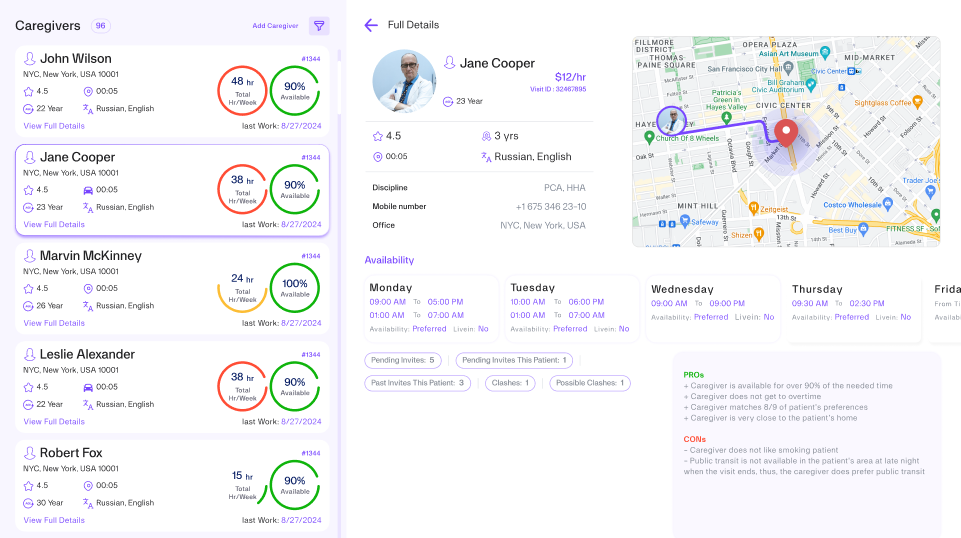Open View Full Details for Robert Fox
Viewport: 961px width, 538px height.
[54, 520]
